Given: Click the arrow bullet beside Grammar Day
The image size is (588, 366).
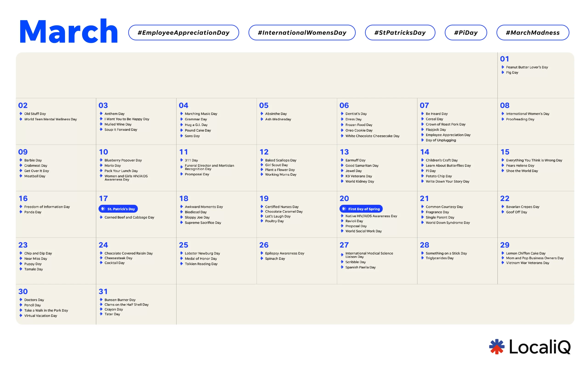Looking at the screenshot, I should [181, 119].
